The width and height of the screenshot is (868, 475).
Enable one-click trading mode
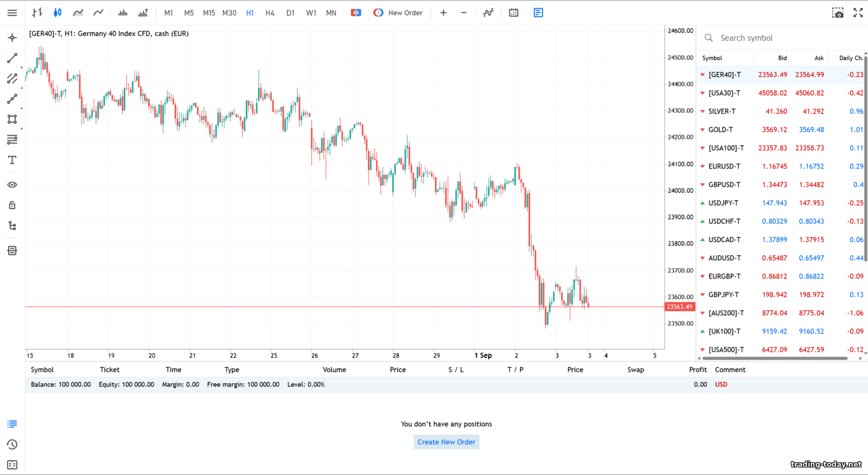pyautogui.click(x=356, y=12)
